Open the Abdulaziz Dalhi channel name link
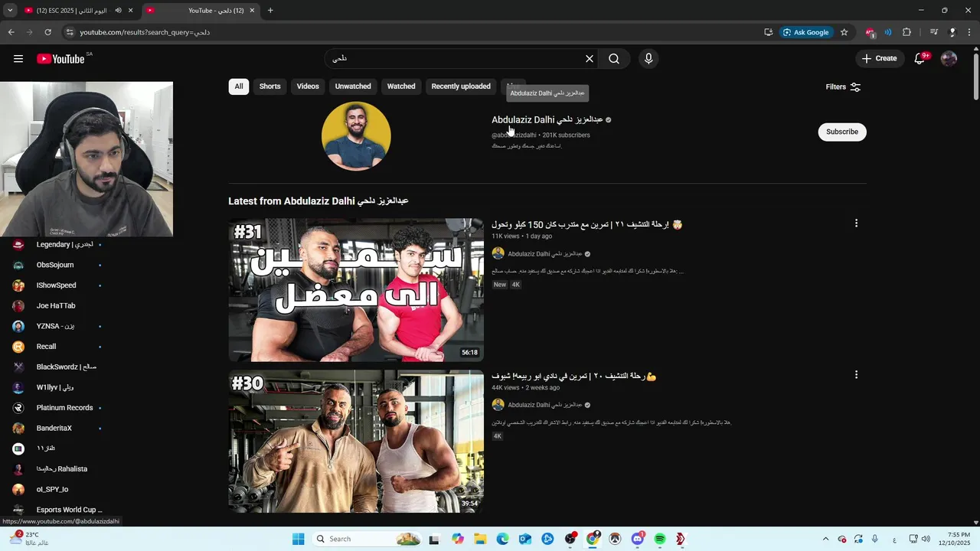 point(547,120)
